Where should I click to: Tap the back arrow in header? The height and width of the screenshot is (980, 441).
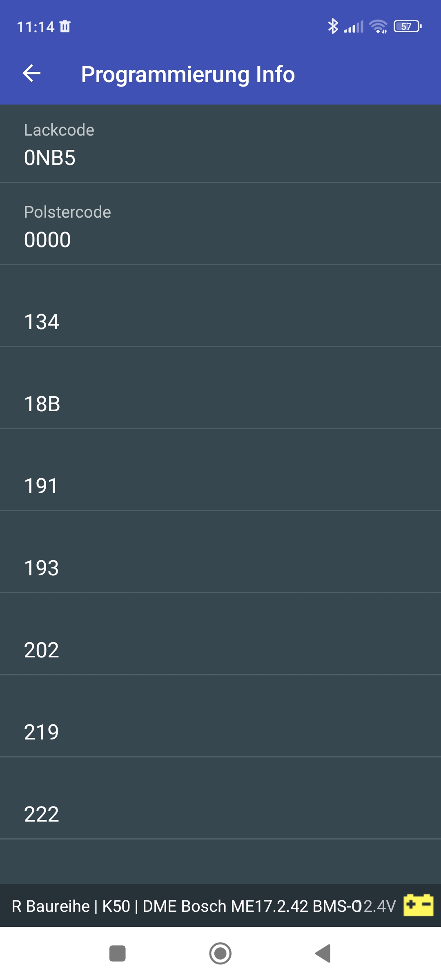coord(31,73)
